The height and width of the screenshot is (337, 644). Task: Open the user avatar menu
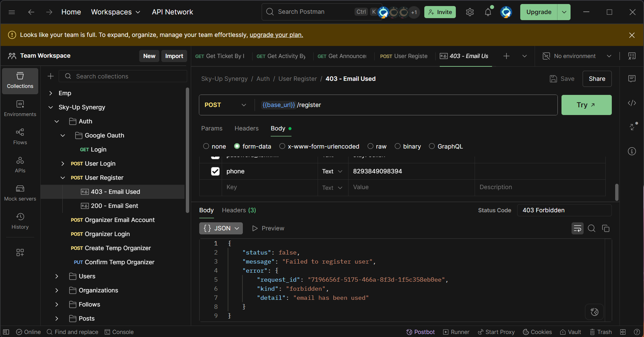tap(506, 12)
